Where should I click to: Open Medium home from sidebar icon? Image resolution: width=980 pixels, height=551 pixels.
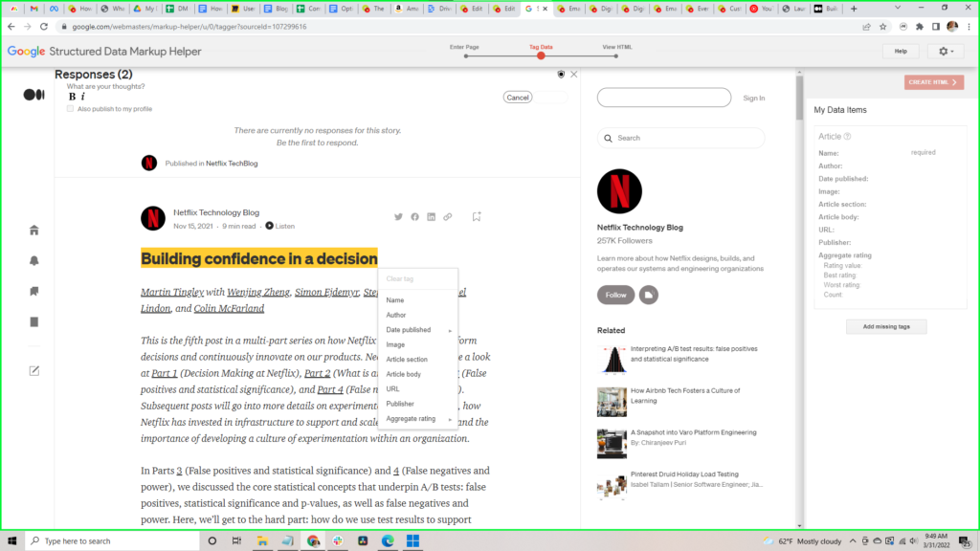(x=34, y=231)
